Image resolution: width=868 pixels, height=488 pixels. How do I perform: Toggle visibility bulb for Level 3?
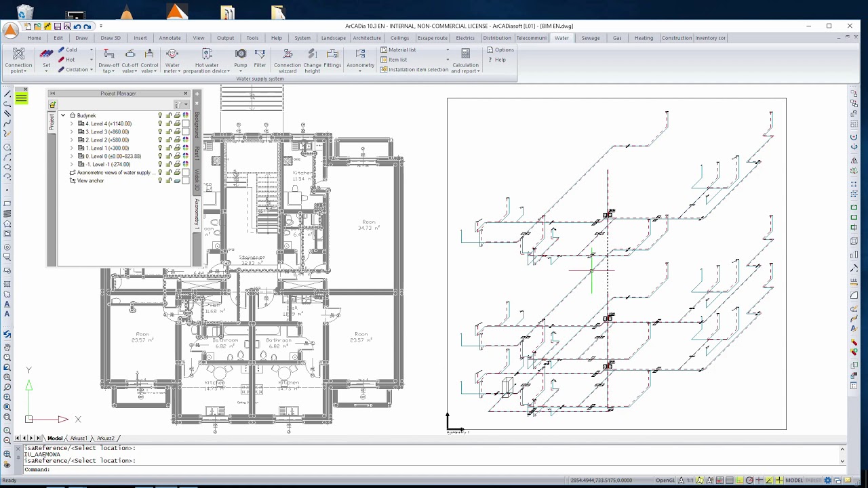point(160,132)
